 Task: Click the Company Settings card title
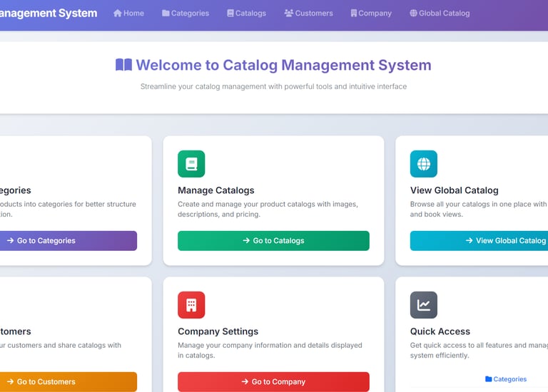[218, 331]
